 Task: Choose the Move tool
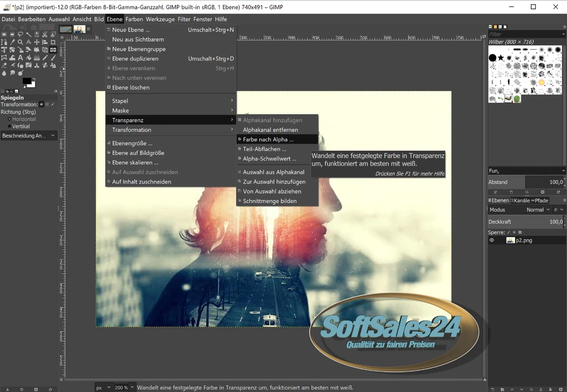pyautogui.click(x=36, y=42)
